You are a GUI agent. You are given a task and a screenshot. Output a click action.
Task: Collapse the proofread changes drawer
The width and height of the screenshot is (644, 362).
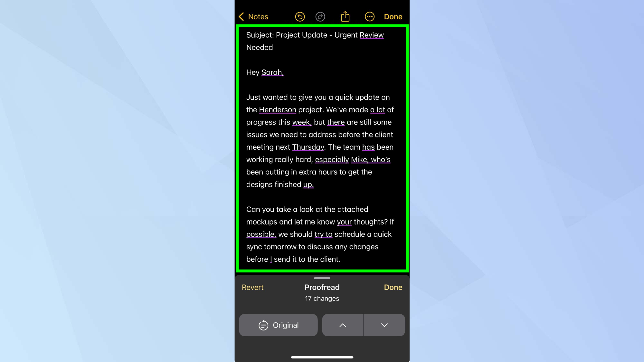tap(322, 278)
